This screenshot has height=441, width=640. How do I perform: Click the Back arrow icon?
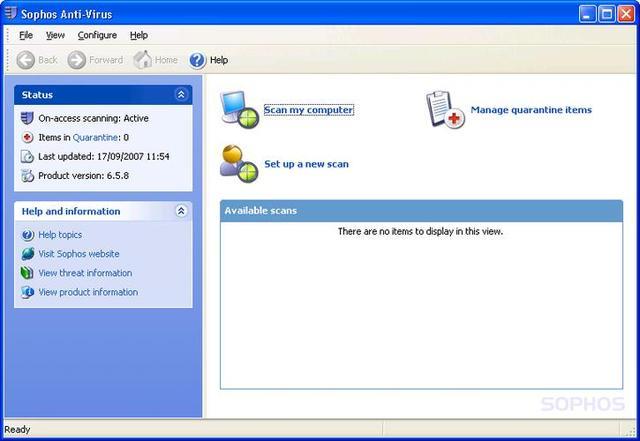25,60
